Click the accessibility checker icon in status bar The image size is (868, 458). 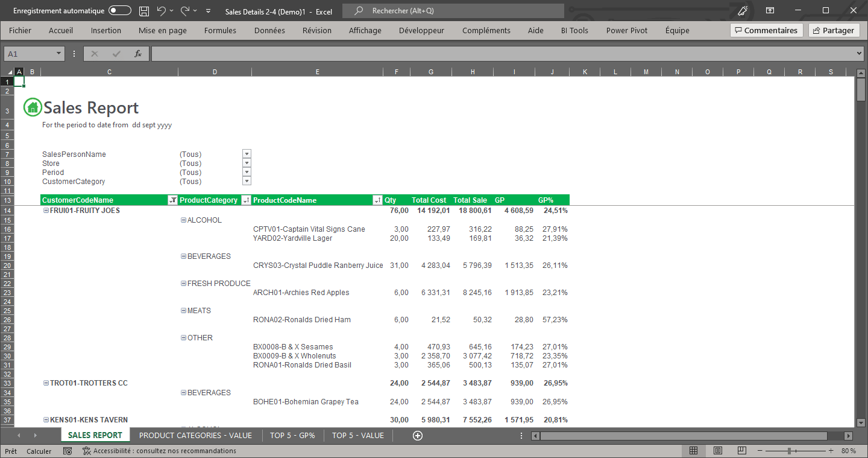point(87,451)
